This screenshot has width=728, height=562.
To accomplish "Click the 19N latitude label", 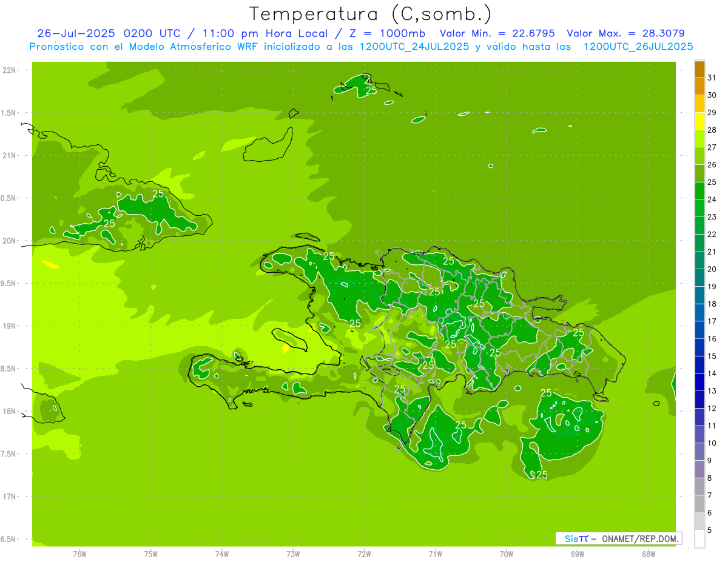I will click(x=10, y=326).
